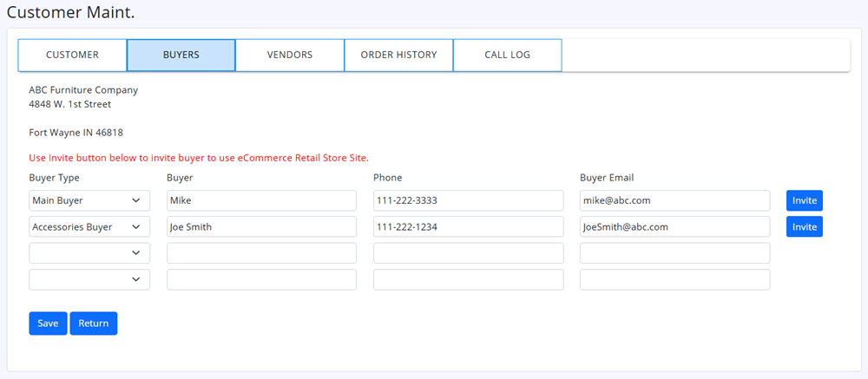Expand the Accessories Buyer type dropdown
The image size is (868, 379).
(x=89, y=227)
